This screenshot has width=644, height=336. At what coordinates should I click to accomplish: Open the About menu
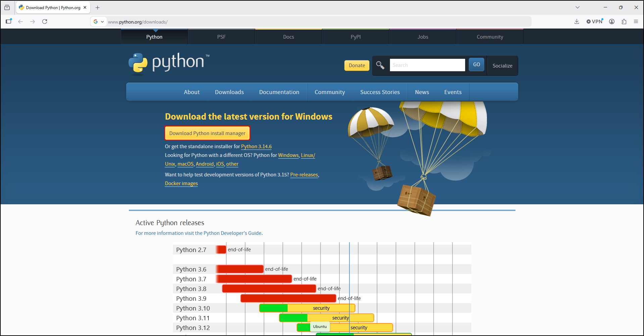point(192,92)
